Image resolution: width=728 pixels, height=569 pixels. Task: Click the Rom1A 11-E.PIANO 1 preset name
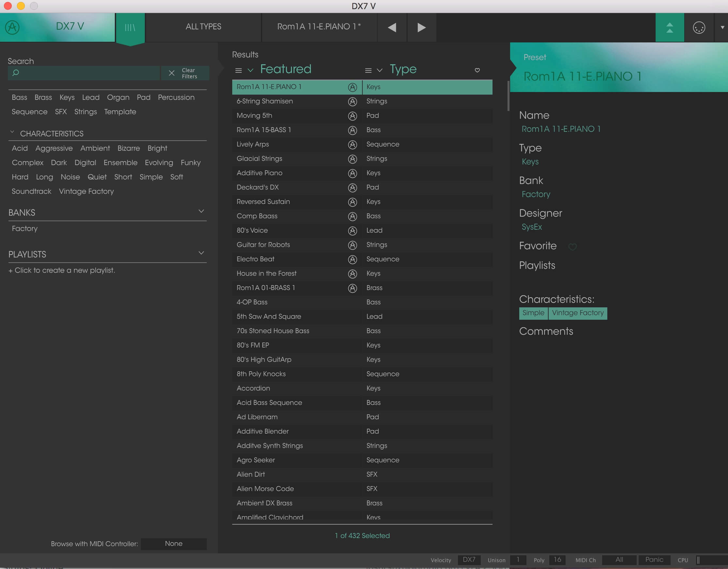click(319, 27)
